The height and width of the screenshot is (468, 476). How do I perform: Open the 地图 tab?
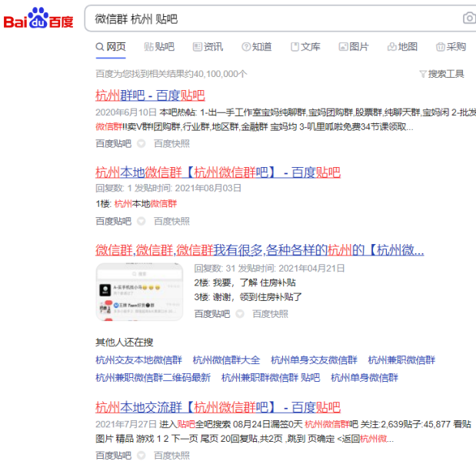pos(402,47)
